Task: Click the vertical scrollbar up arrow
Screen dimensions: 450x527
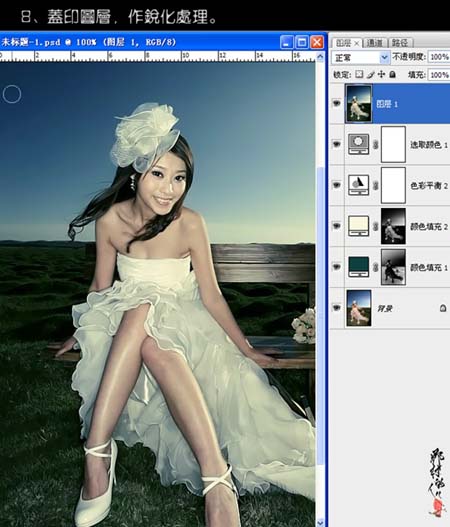Action: coord(320,57)
